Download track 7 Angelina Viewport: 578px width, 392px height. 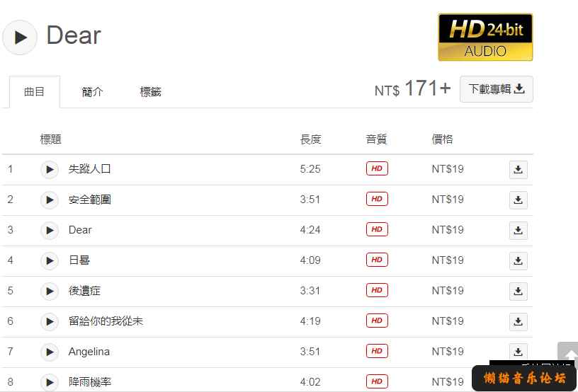[x=518, y=352]
